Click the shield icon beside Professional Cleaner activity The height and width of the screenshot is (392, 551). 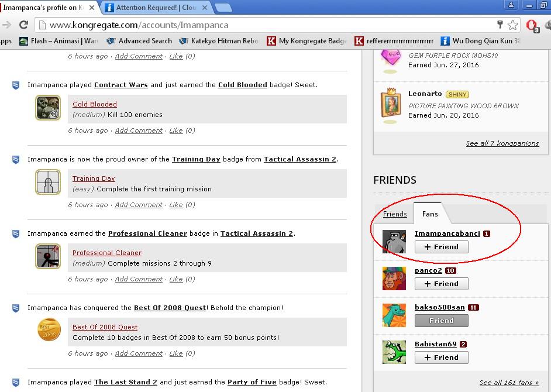(16, 234)
